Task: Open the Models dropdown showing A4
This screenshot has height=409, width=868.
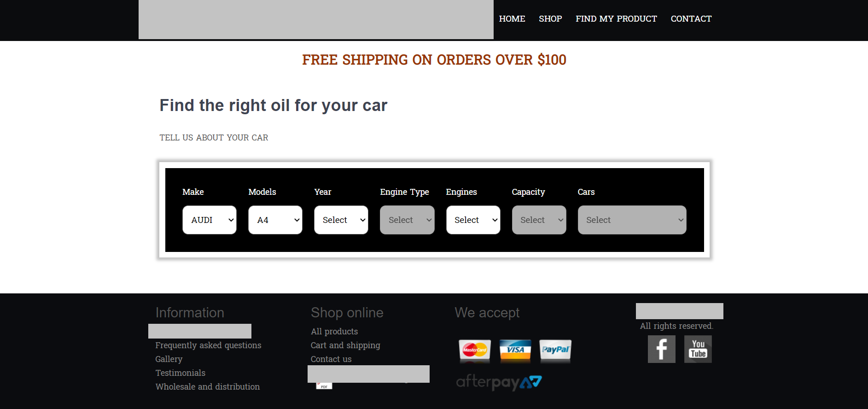Action: click(275, 220)
